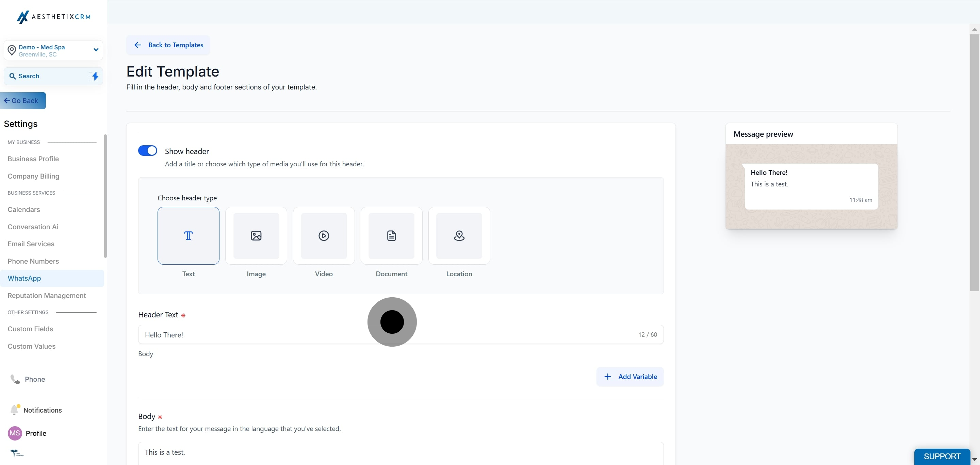The image size is (980, 465).
Task: Disable the Show header toggle
Action: coord(148,151)
